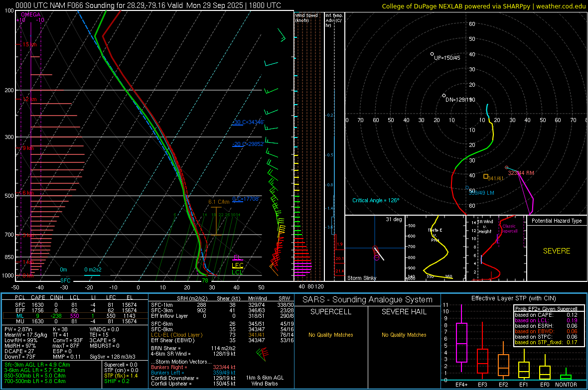
Task: Click the Theta-E v. Pres plot label
Action: point(435,235)
